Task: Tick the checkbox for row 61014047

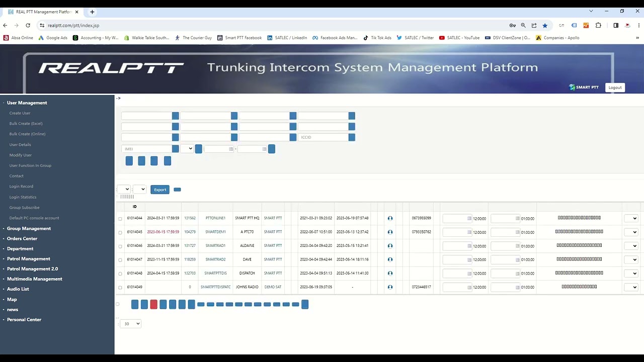Action: click(120, 260)
